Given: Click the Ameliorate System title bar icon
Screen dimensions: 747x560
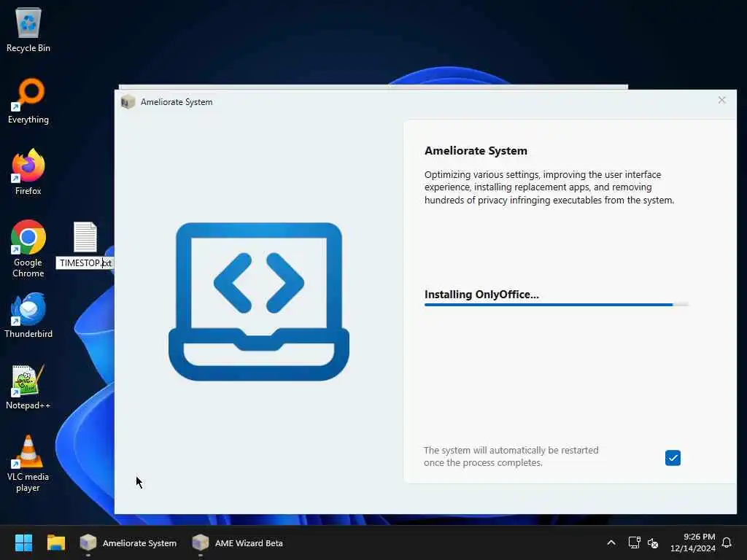Looking at the screenshot, I should (x=128, y=102).
